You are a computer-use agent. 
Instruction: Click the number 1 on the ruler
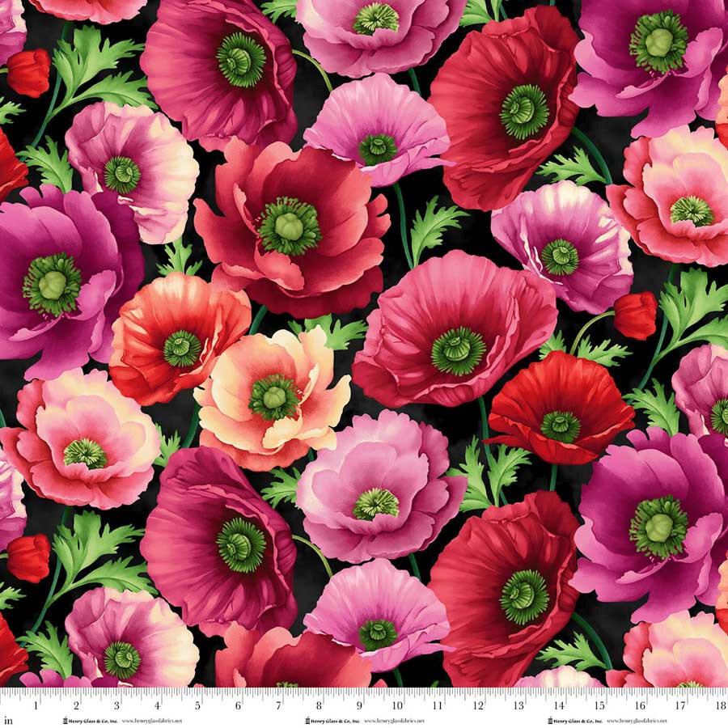tap(36, 706)
